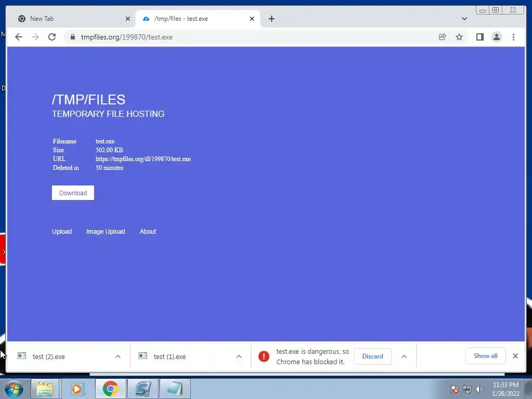Click the /TMP/FILES heading
The width and height of the screenshot is (532, 399).
[x=88, y=99]
